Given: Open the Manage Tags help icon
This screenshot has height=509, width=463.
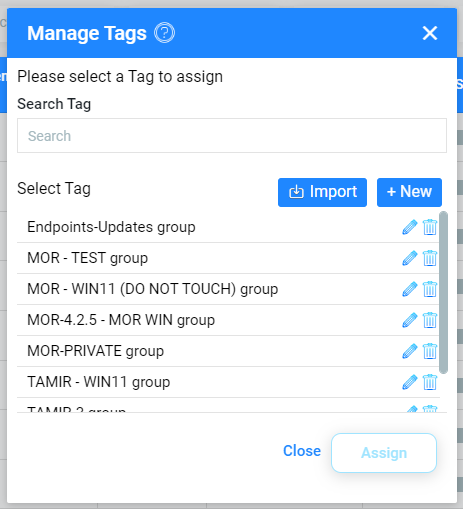Looking at the screenshot, I should click(x=164, y=33).
